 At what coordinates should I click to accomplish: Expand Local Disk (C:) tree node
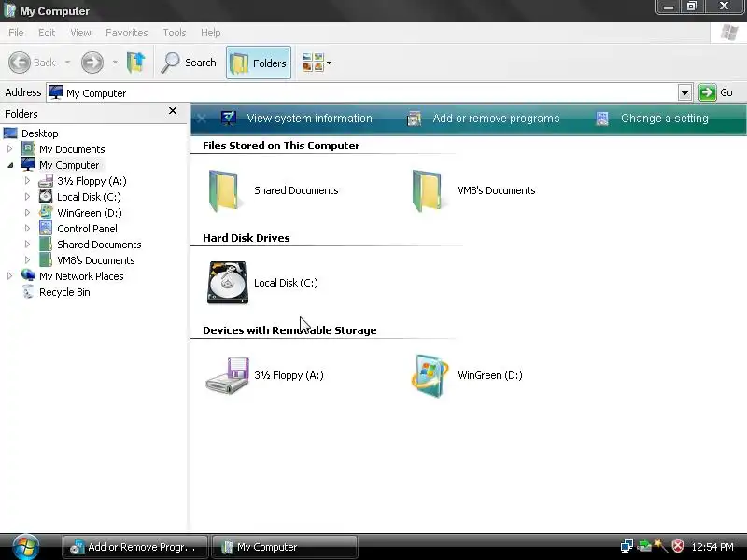[27, 197]
